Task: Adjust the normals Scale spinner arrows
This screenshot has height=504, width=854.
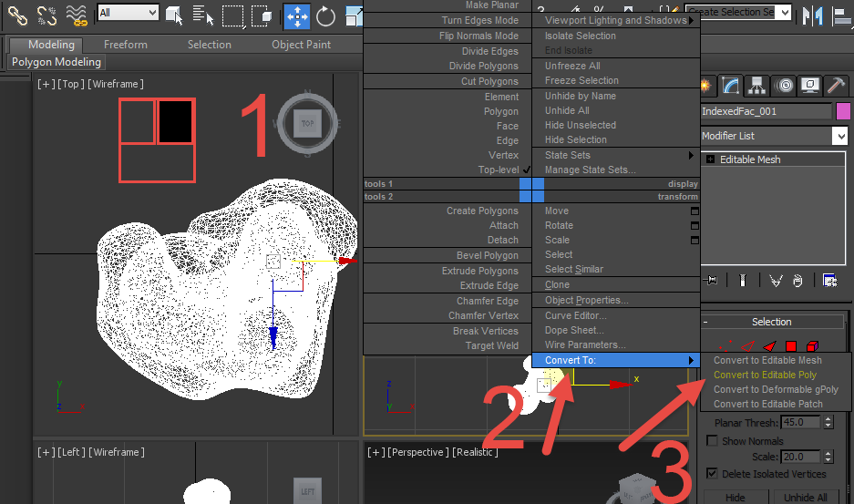Action: pyautogui.click(x=828, y=457)
